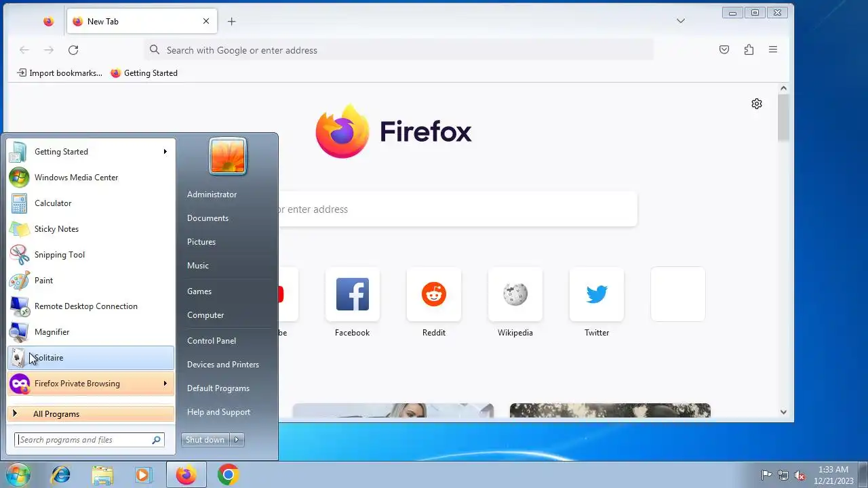Viewport: 868px width, 488px height.
Task: Open Administrator personal folder
Action: [212, 195]
